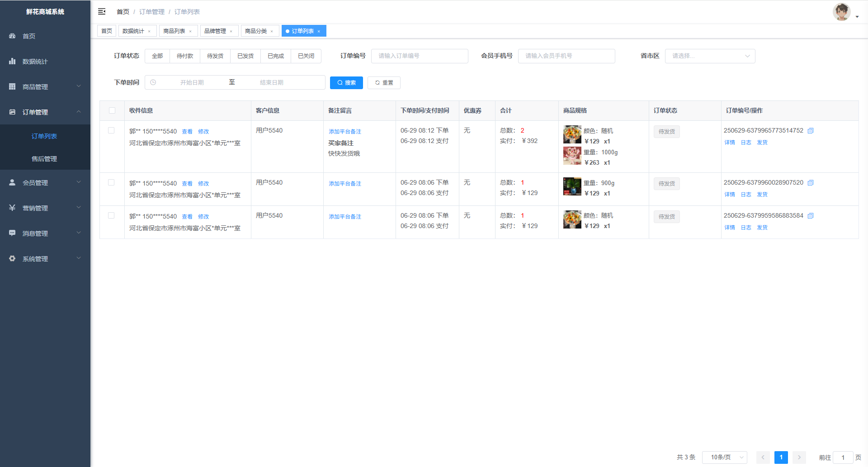Expand the 会员管理 sidebar menu

pos(45,182)
